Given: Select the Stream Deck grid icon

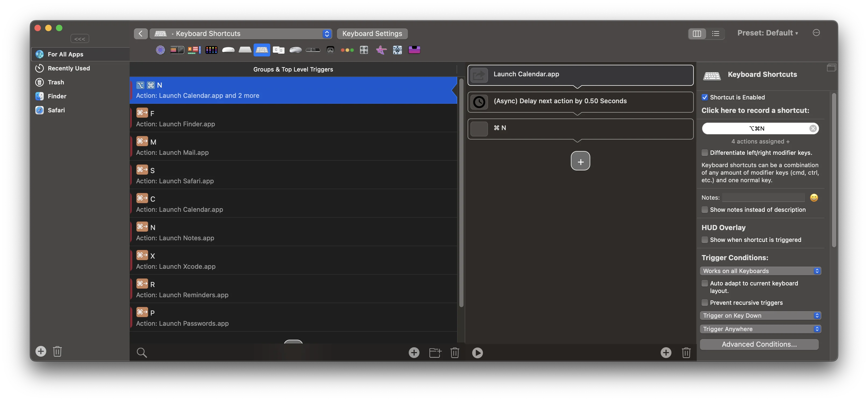Looking at the screenshot, I should (x=211, y=50).
